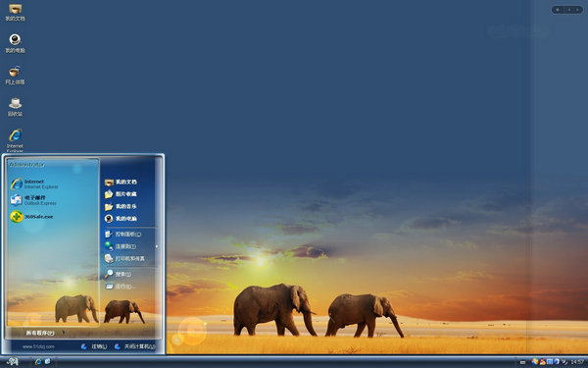Screen dimensions: 588x368
Task: Open 我的音乐 in the Start menu
Action: point(121,206)
